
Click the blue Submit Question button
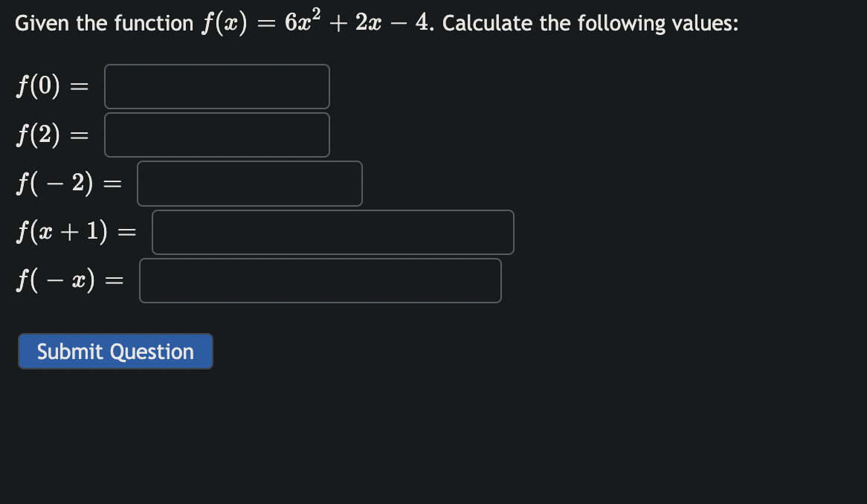click(115, 351)
